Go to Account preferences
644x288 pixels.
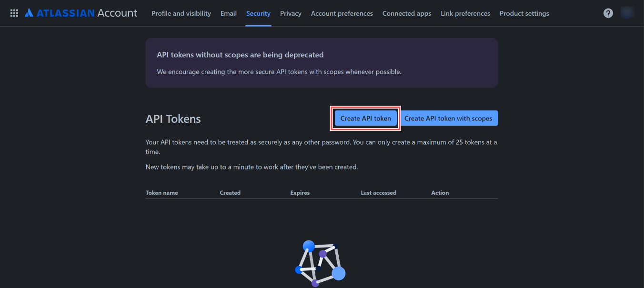tap(342, 13)
